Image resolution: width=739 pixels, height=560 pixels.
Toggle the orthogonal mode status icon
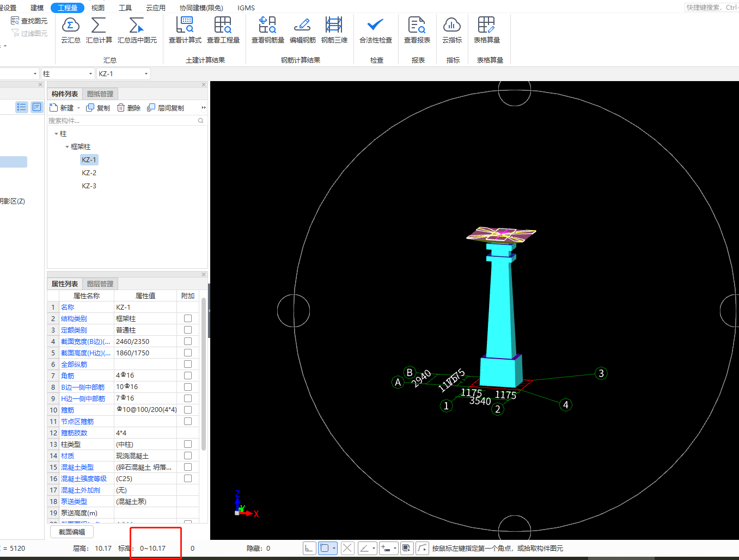click(309, 548)
